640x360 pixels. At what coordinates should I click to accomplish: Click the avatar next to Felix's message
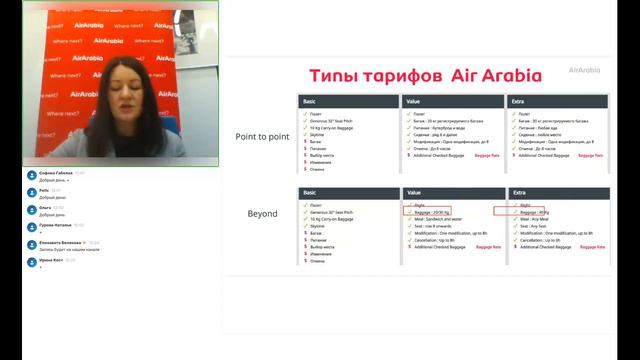click(32, 193)
